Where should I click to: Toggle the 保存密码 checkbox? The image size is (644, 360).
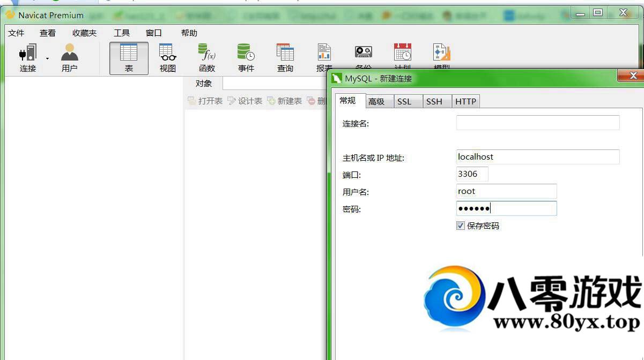coord(460,226)
